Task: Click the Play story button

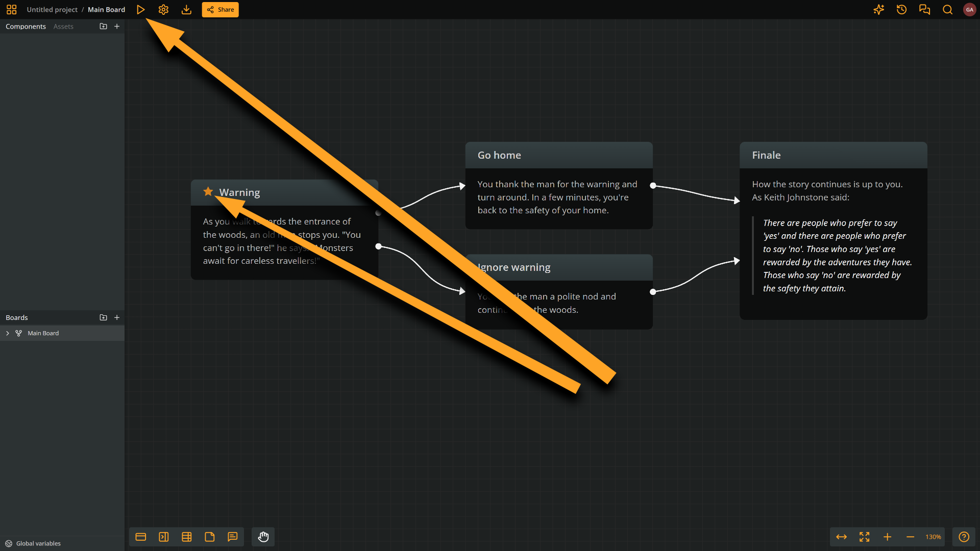Action: click(x=141, y=10)
